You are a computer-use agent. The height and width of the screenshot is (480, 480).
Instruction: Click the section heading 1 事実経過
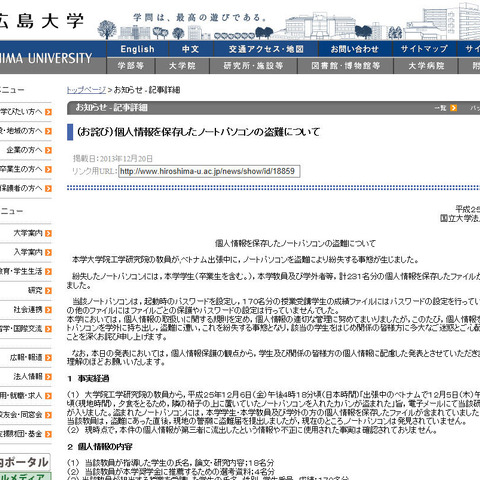coord(88,378)
